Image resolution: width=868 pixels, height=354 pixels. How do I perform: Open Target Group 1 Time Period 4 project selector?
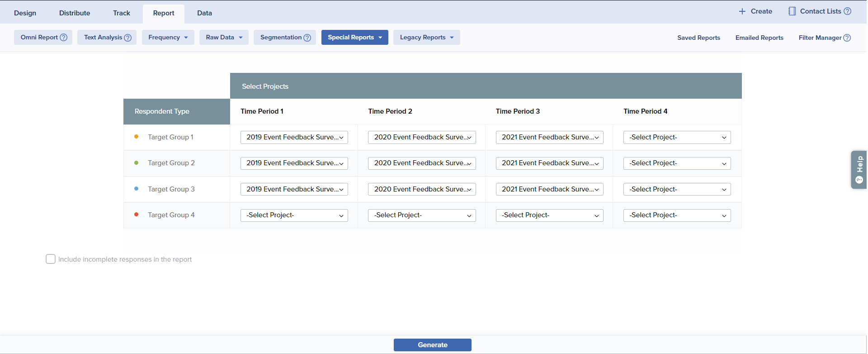677,138
